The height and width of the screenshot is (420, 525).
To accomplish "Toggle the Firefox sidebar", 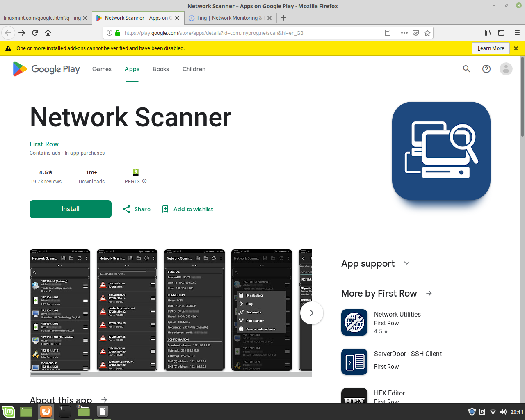I will [x=501, y=33].
